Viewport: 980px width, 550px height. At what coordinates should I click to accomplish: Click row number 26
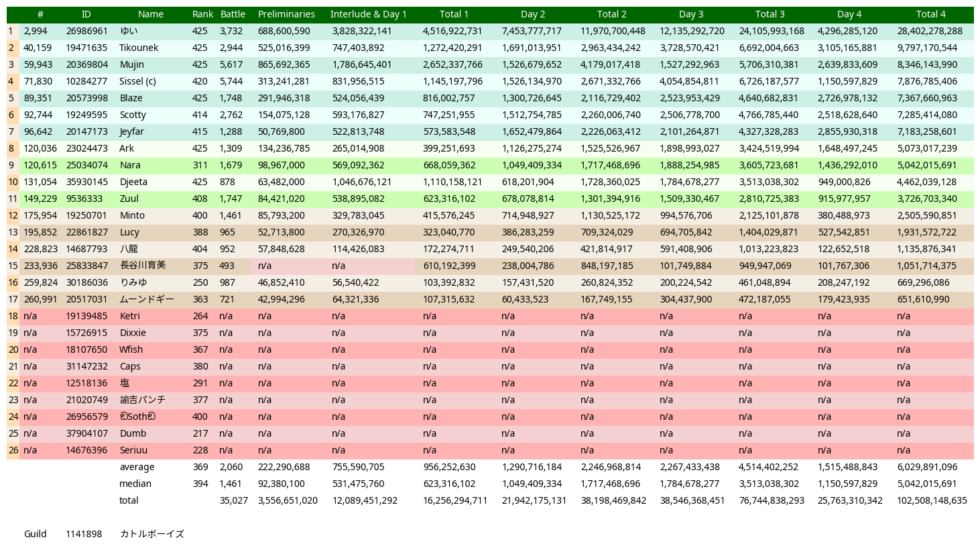coord(13,450)
